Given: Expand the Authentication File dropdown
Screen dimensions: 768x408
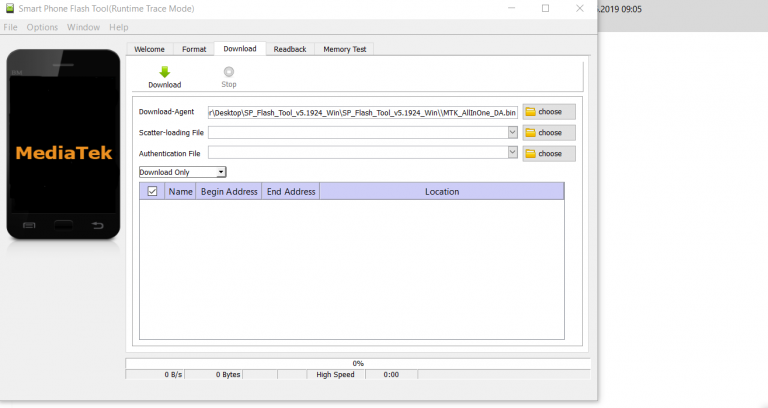Looking at the screenshot, I should (x=512, y=152).
